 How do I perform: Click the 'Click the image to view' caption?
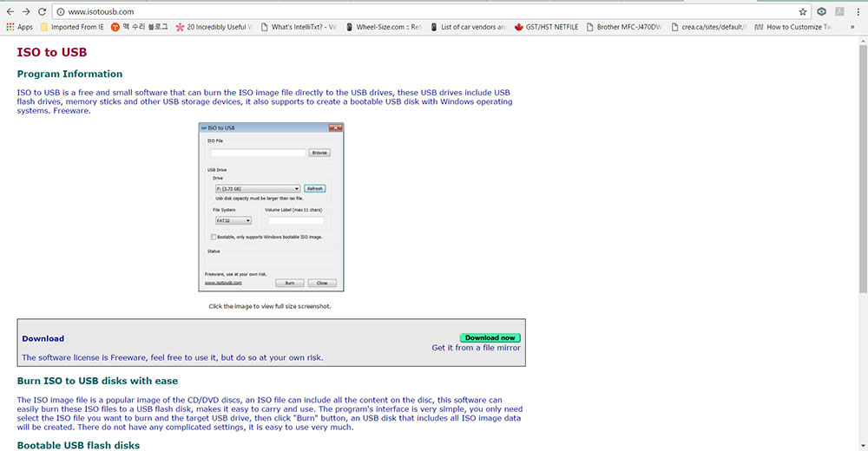click(x=270, y=306)
